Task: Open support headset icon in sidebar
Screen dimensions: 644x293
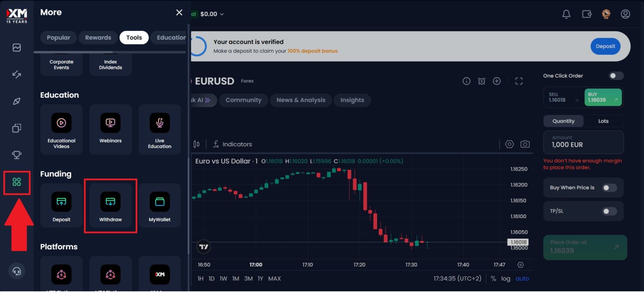Action: (17, 271)
